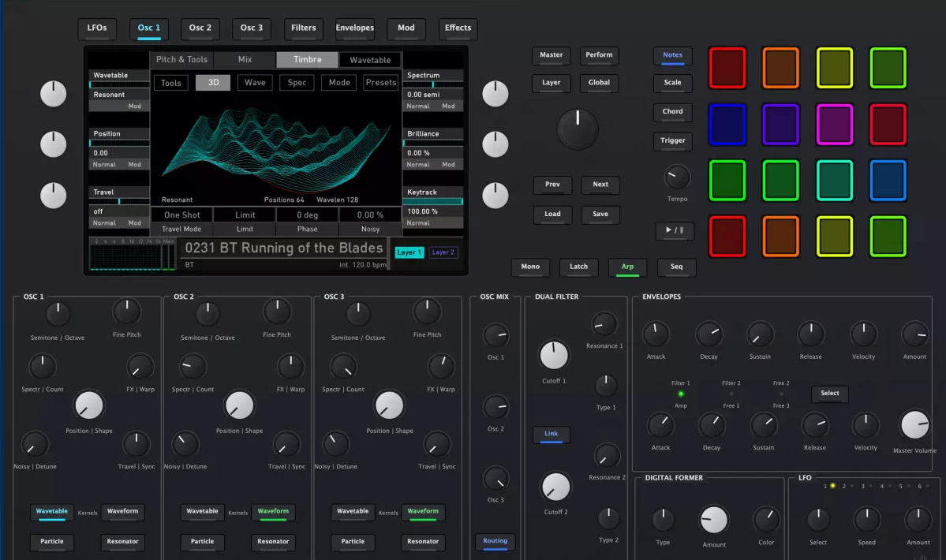Viewport: 946px width, 560px height.
Task: Load the previous patch with Prev
Action: pos(552,185)
